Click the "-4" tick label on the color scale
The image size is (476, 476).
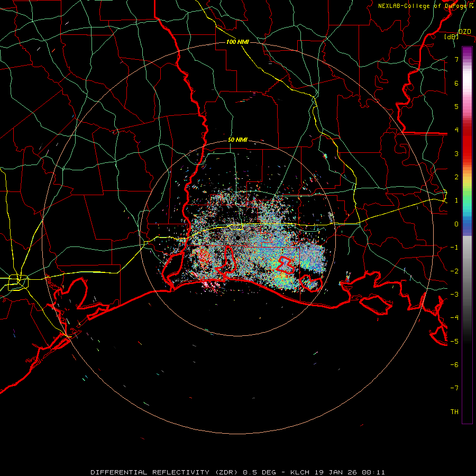coord(454,318)
